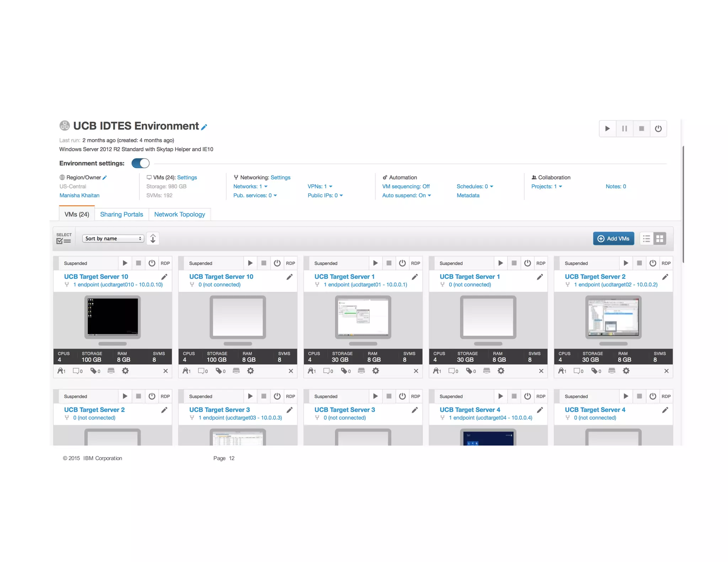This screenshot has width=728, height=562.
Task: Edit name of ucdtarget010 VM via pencil
Action: (164, 277)
